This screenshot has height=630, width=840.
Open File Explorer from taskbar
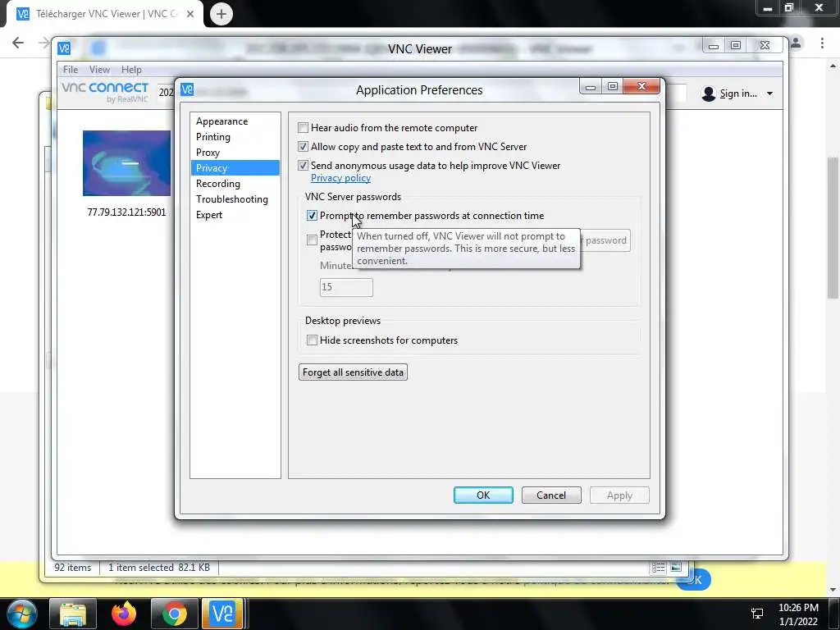point(73,614)
